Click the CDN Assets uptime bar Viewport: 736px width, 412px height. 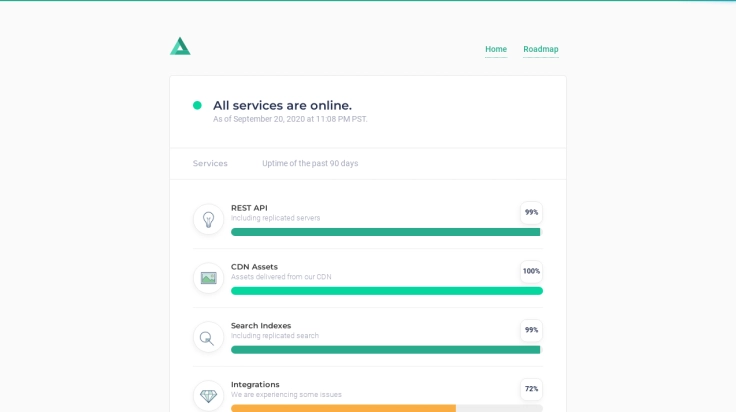pyautogui.click(x=386, y=291)
